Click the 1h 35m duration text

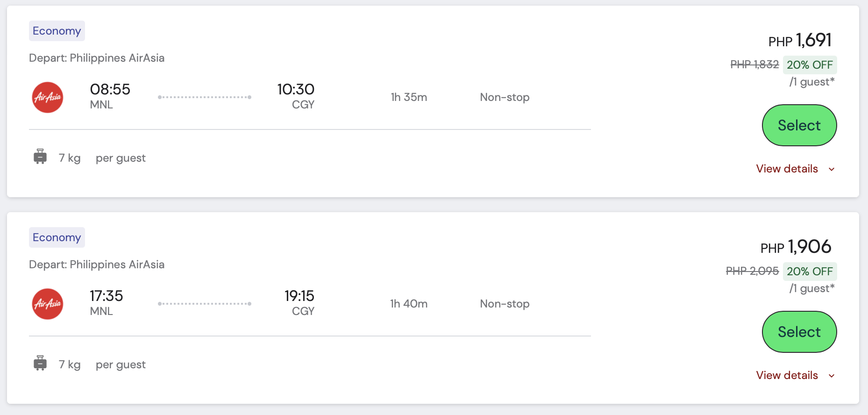point(409,97)
